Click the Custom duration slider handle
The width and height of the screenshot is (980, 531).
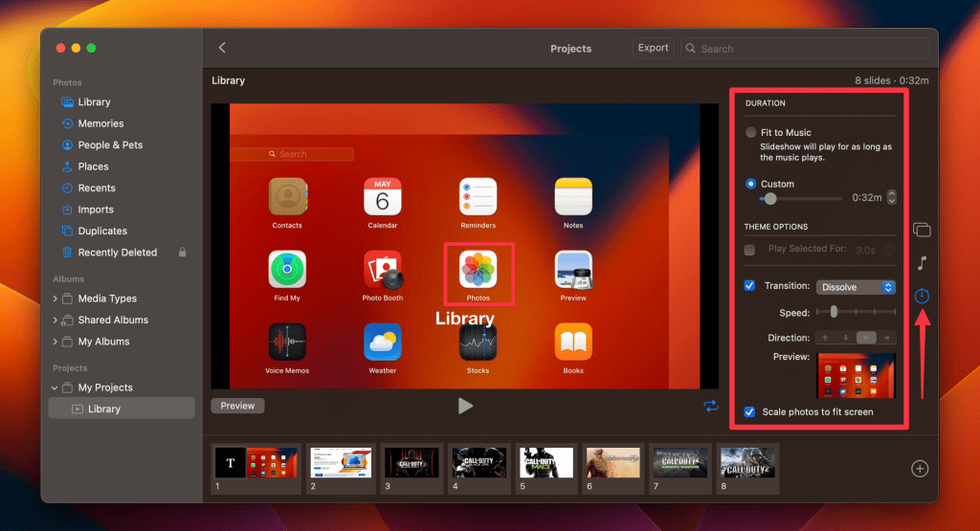(770, 199)
